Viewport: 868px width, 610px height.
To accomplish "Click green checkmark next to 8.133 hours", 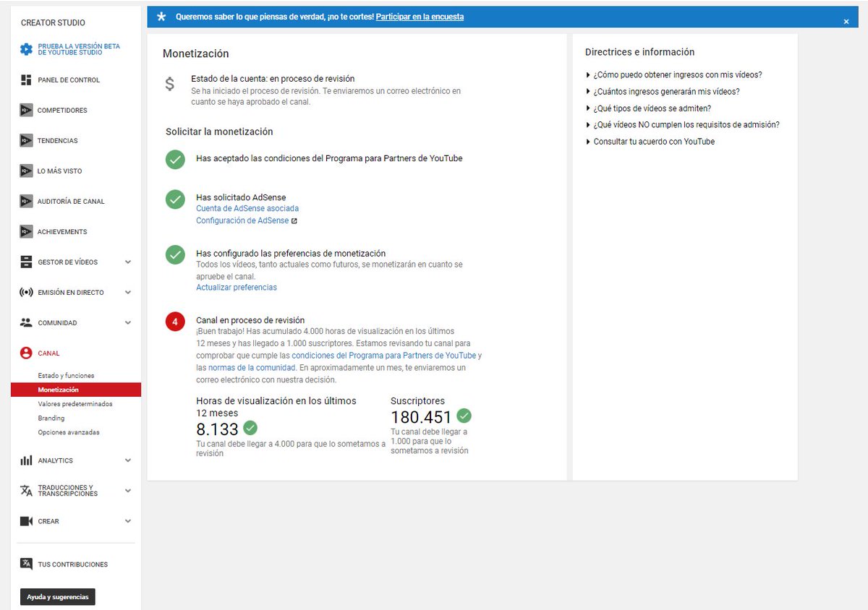I will click(250, 427).
